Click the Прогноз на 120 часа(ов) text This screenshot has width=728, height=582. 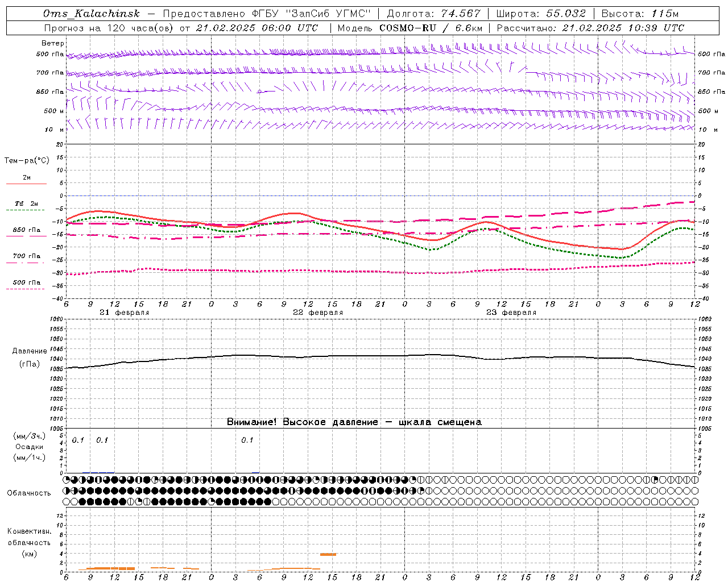[110, 28]
